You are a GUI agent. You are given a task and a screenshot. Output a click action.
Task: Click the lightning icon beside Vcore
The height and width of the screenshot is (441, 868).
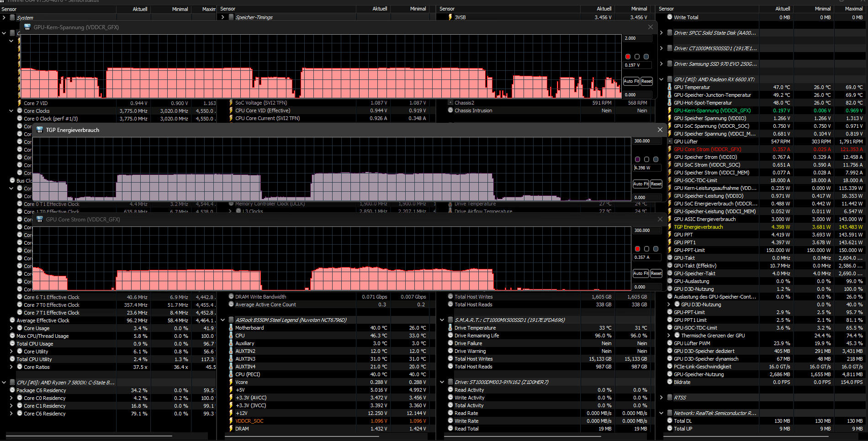click(x=231, y=382)
